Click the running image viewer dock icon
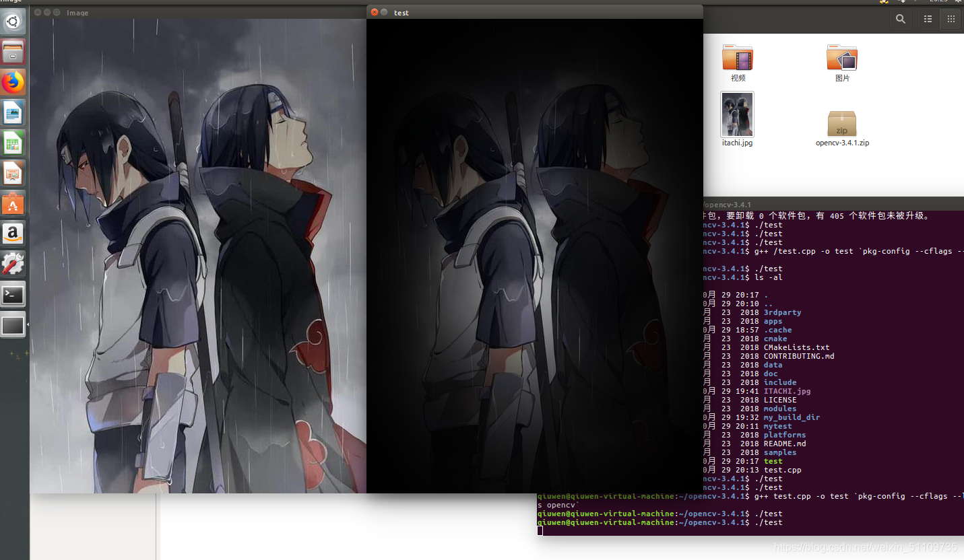This screenshot has height=560, width=964. [13, 325]
